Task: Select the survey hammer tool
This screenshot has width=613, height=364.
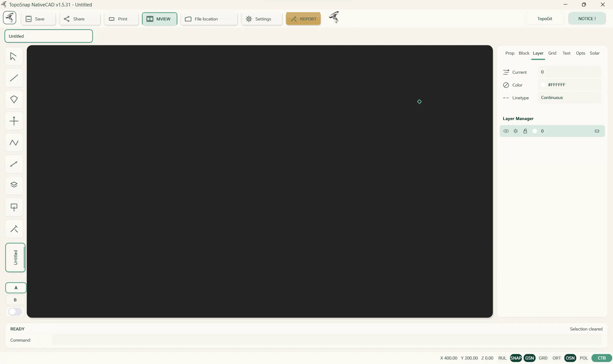Action: pyautogui.click(x=14, y=229)
